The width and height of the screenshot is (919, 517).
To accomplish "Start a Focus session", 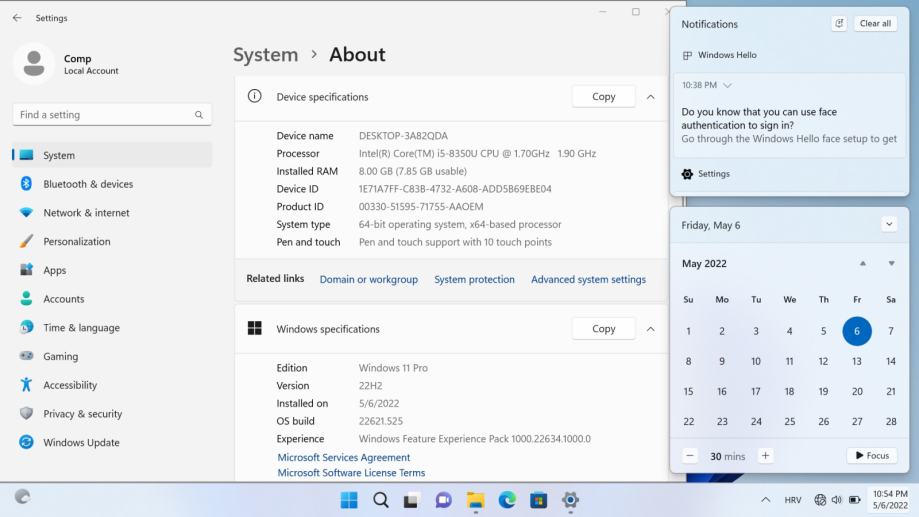I will tap(871, 456).
